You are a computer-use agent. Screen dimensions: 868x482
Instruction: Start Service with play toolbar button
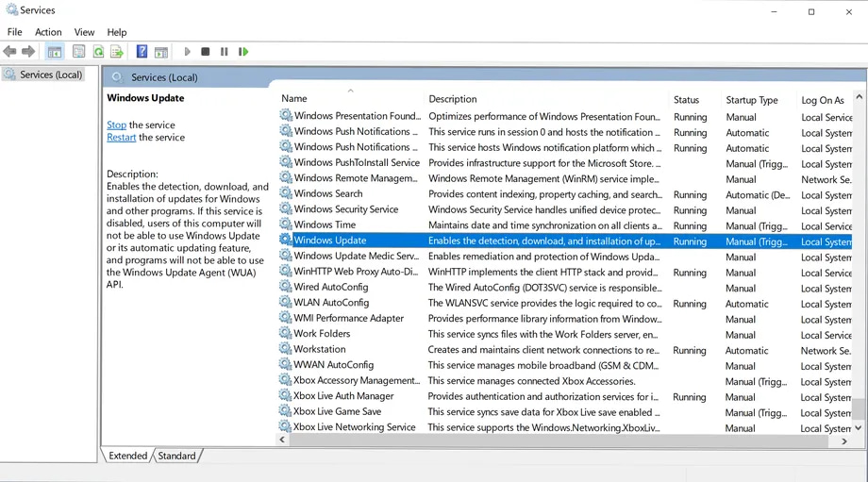187,52
